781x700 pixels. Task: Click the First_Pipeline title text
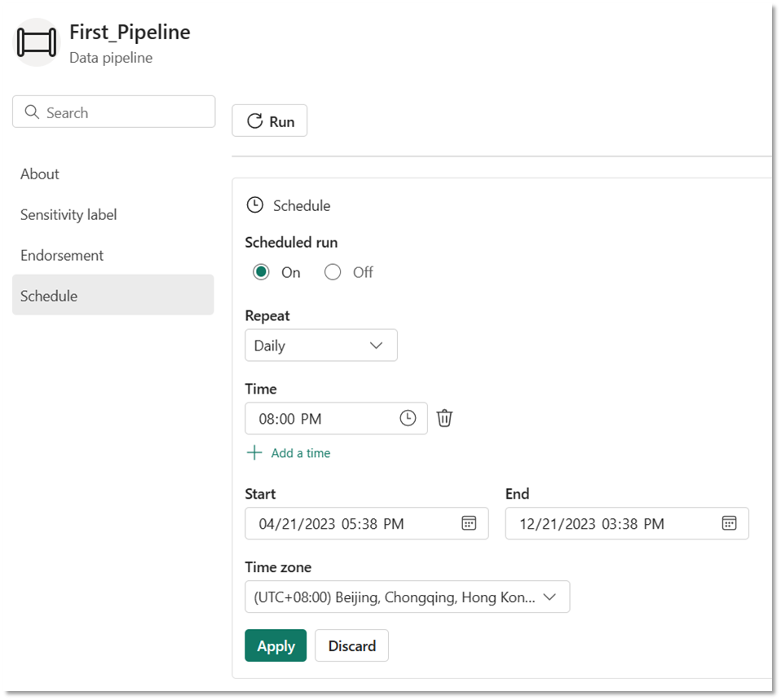pyautogui.click(x=130, y=33)
